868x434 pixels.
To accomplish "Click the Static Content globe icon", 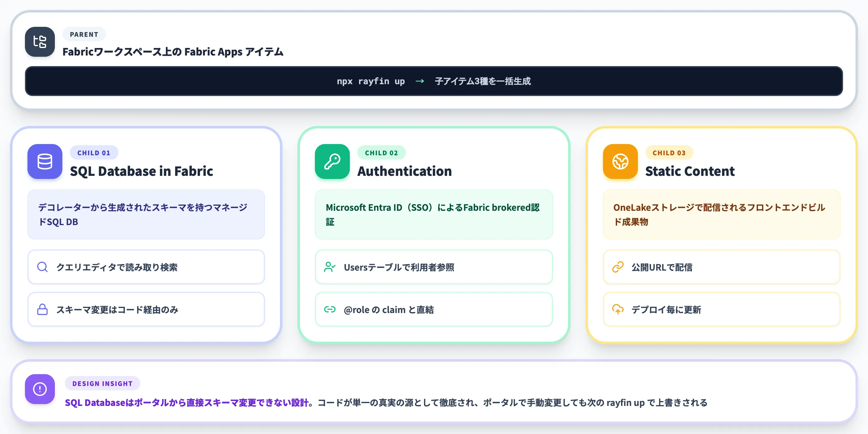I will click(x=620, y=162).
